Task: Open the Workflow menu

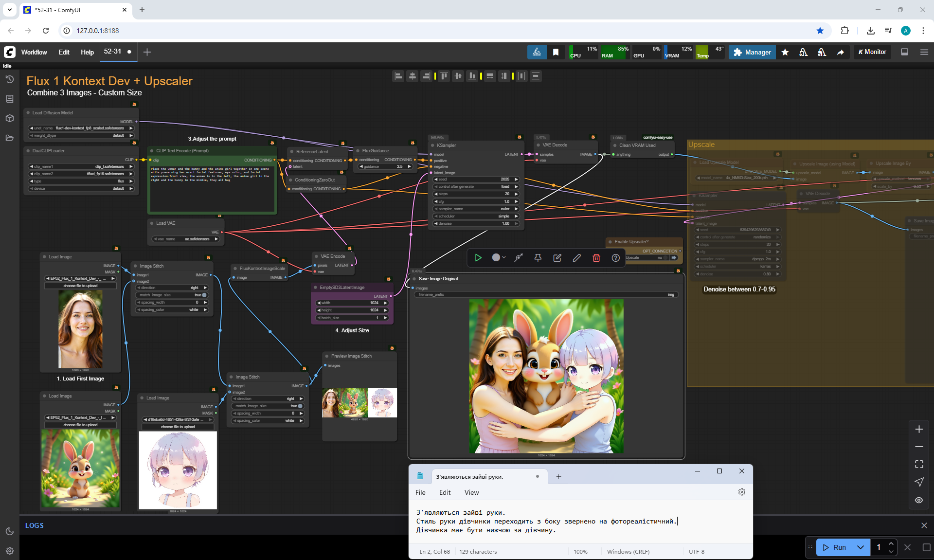Action: tap(34, 52)
